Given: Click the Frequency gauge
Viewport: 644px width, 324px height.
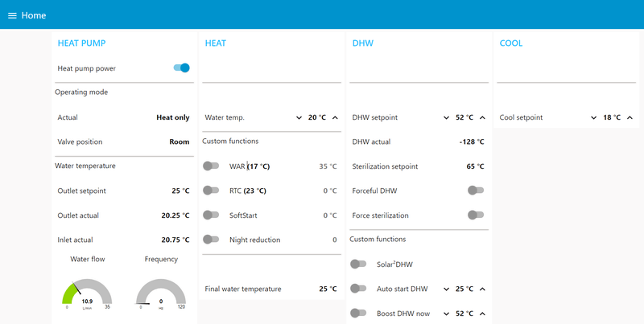Looking at the screenshot, I should tap(161, 294).
